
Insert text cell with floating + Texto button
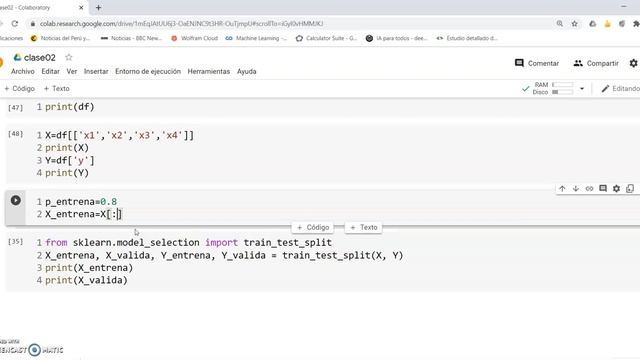[364, 227]
